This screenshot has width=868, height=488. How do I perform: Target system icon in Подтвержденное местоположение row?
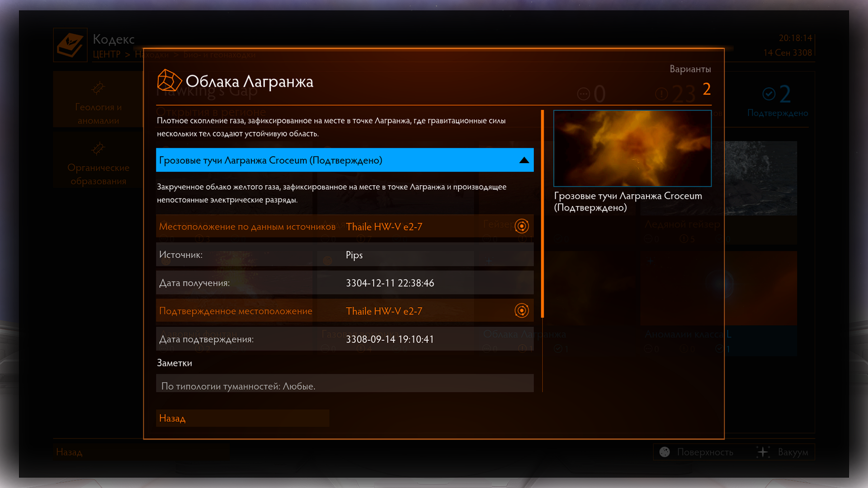point(522,310)
